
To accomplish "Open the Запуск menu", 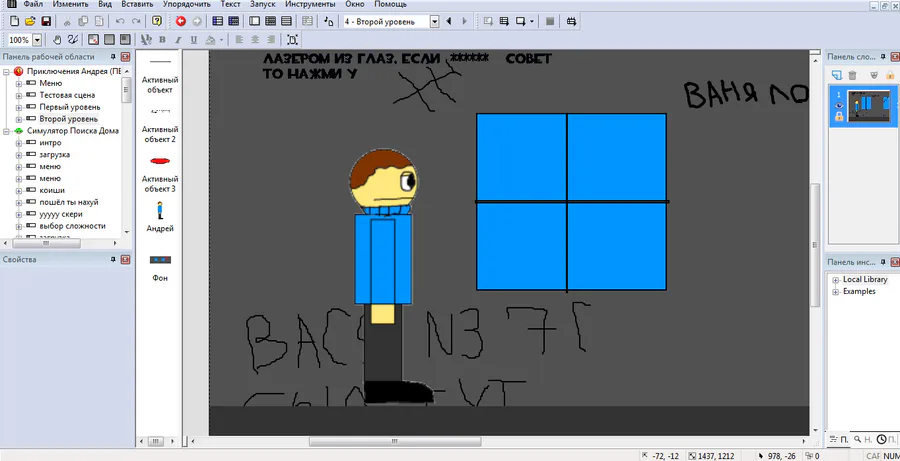I will pos(262,4).
